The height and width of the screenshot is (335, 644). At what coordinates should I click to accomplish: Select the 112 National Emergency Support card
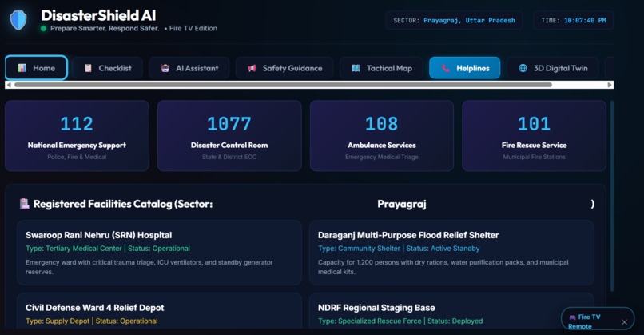coord(77,136)
